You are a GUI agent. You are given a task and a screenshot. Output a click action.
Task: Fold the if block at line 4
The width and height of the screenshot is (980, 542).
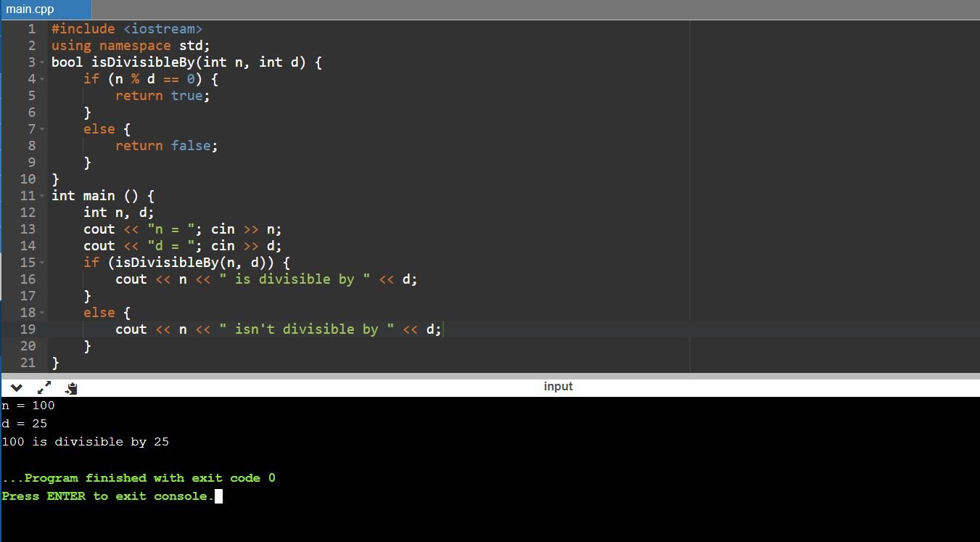(x=42, y=79)
